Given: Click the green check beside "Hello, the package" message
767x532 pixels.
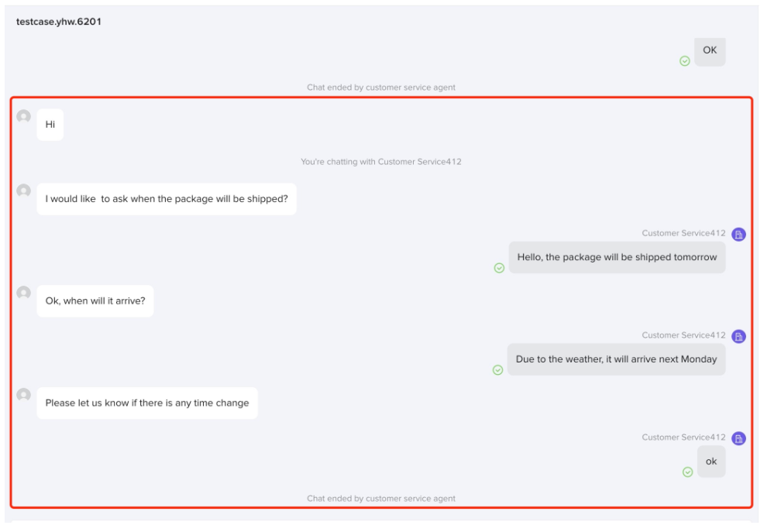Looking at the screenshot, I should click(499, 268).
